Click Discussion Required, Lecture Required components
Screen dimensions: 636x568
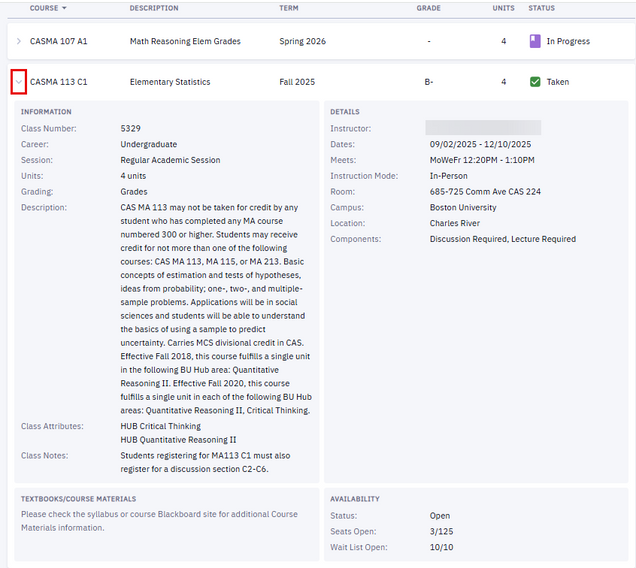click(503, 239)
